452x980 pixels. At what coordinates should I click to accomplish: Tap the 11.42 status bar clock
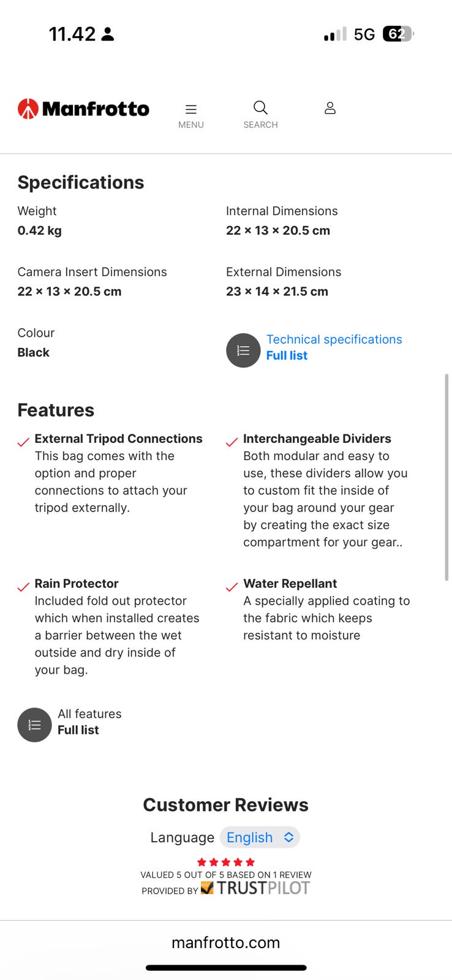click(72, 34)
